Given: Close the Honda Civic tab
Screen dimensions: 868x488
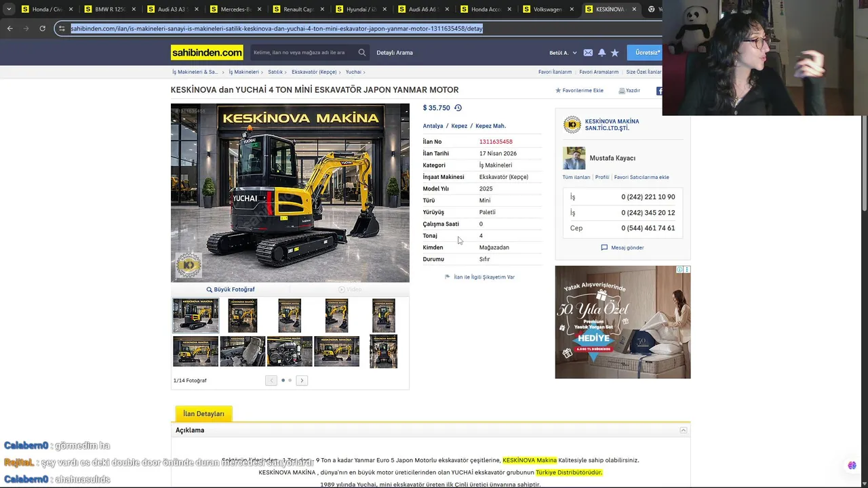Looking at the screenshot, I should 71,9.
